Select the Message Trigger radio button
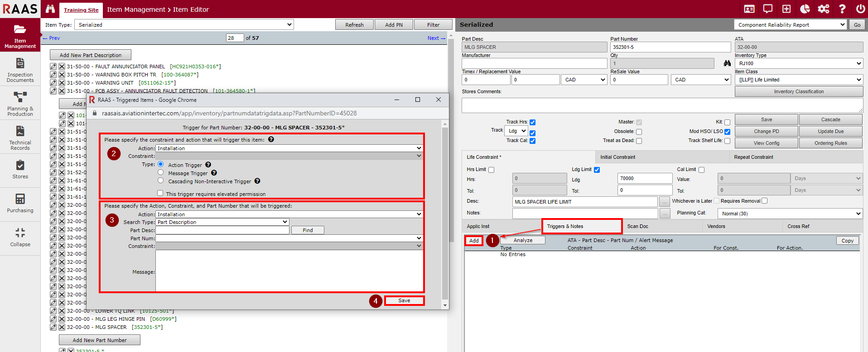 click(160, 172)
